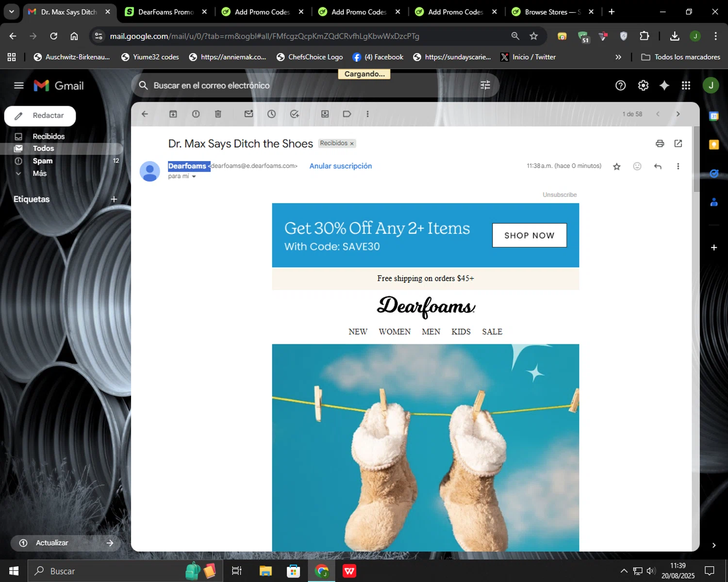
Task: Open Google account avatar J
Action: [x=711, y=86]
